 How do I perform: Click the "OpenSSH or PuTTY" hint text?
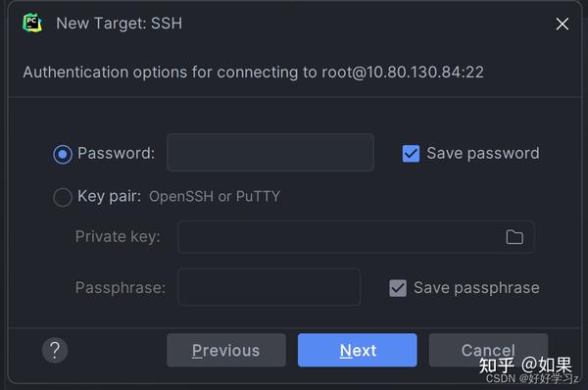(x=215, y=197)
